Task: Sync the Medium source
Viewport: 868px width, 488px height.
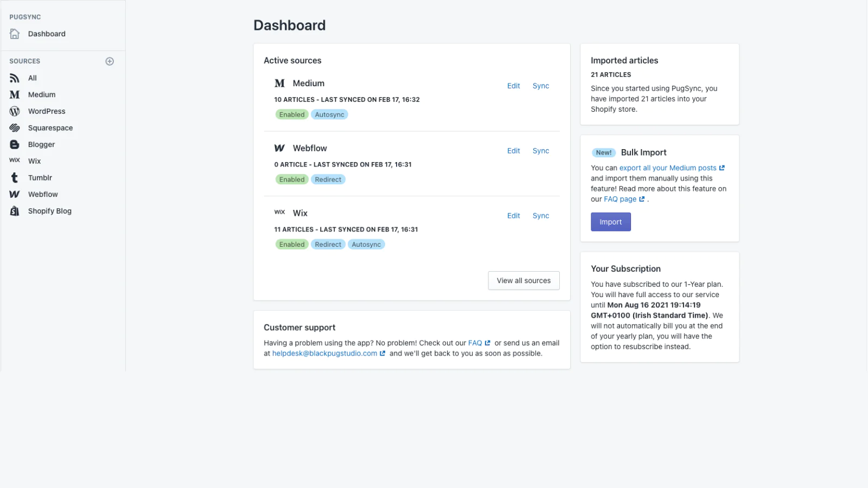Action: coord(541,86)
